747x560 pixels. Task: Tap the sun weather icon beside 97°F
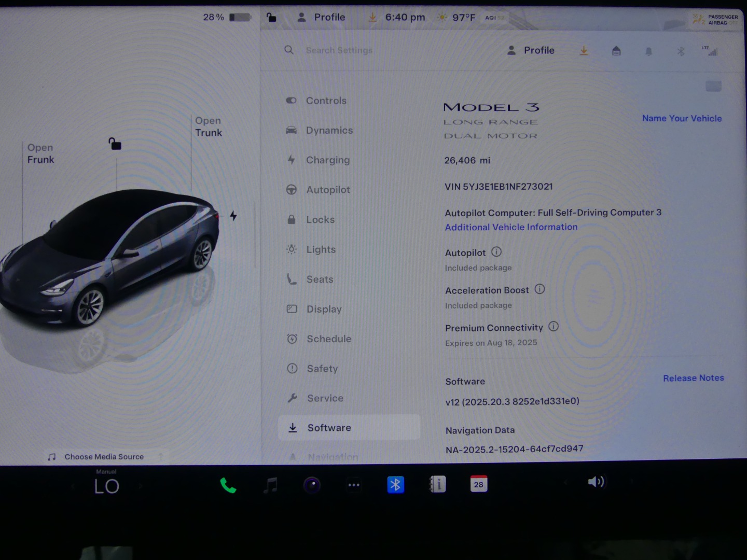pyautogui.click(x=442, y=17)
